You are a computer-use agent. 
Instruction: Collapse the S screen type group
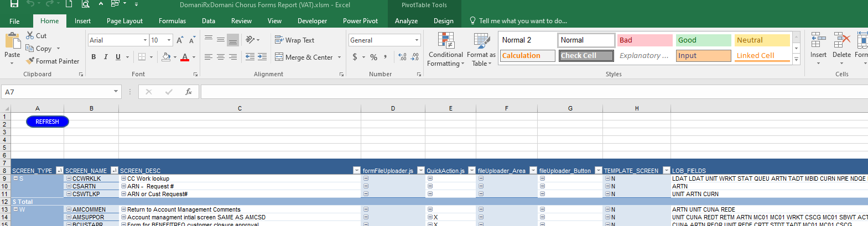click(16, 178)
